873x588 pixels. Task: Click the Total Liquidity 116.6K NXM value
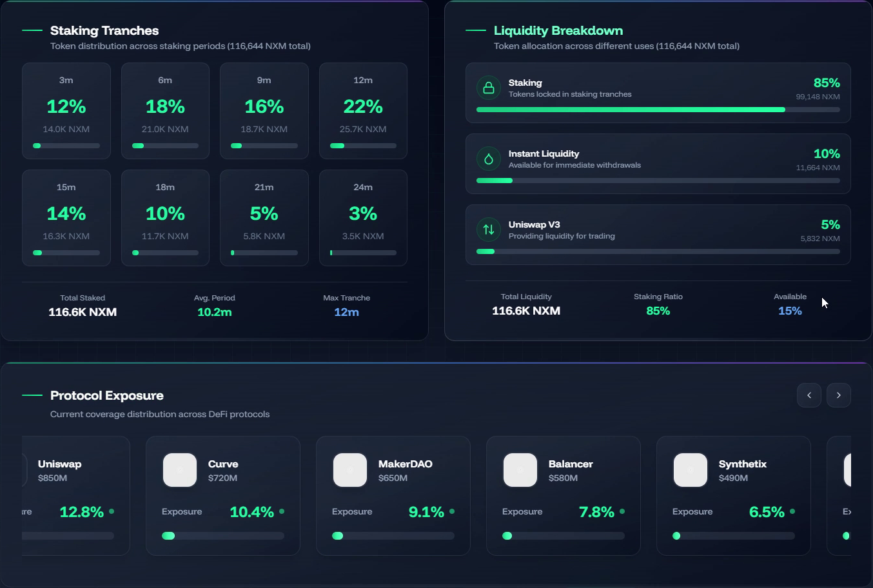click(526, 311)
